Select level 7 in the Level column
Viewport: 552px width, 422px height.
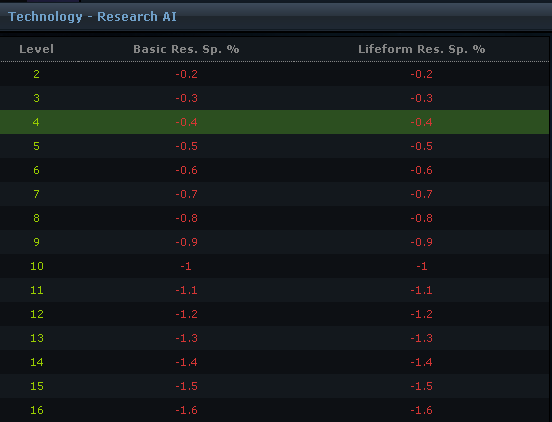pos(36,194)
